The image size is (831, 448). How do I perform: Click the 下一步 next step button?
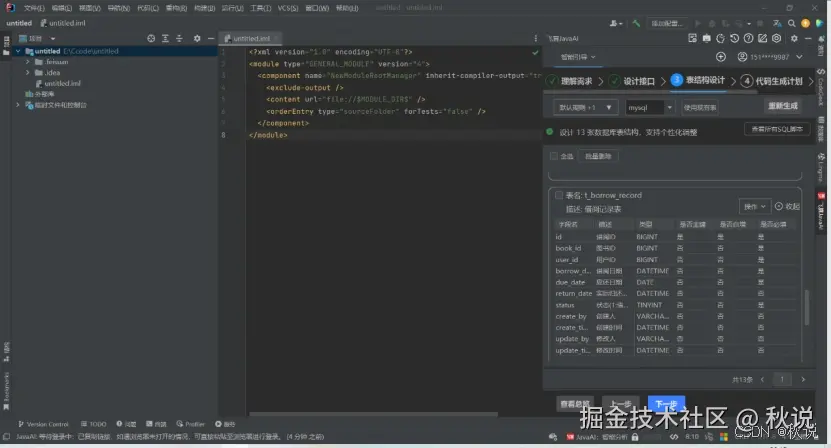tap(666, 404)
